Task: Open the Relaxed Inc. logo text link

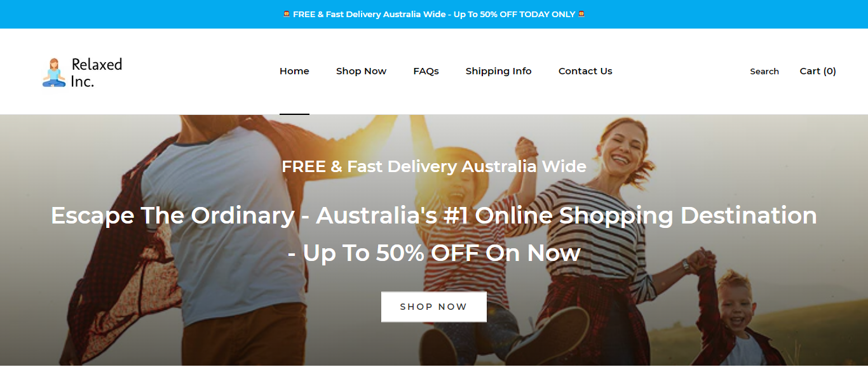Action: click(97, 72)
